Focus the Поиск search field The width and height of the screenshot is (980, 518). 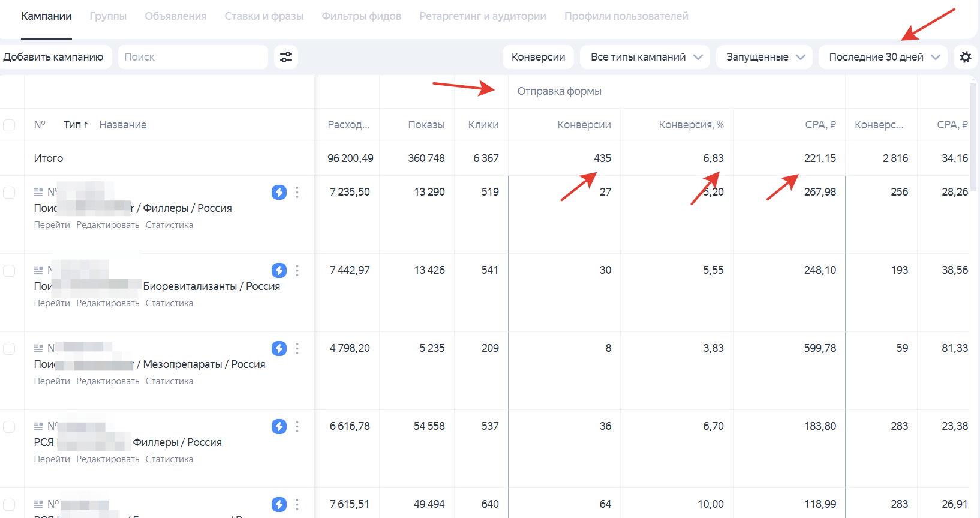192,57
